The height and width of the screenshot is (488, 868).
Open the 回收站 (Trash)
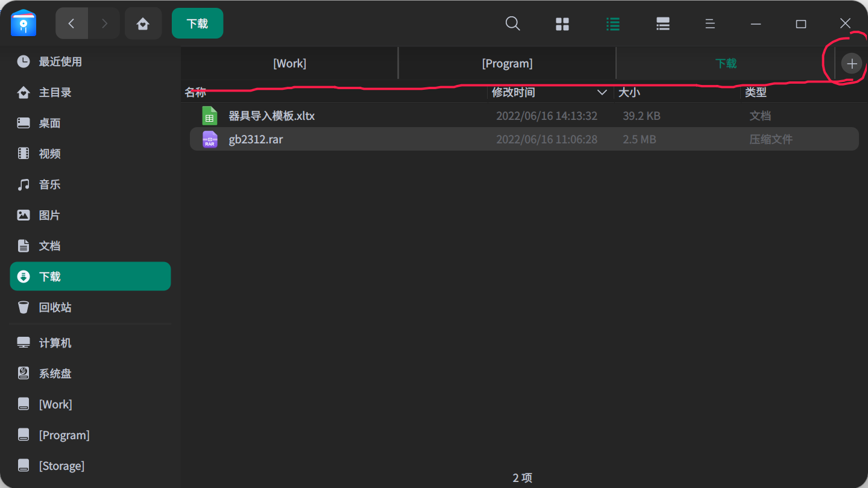[57, 307]
